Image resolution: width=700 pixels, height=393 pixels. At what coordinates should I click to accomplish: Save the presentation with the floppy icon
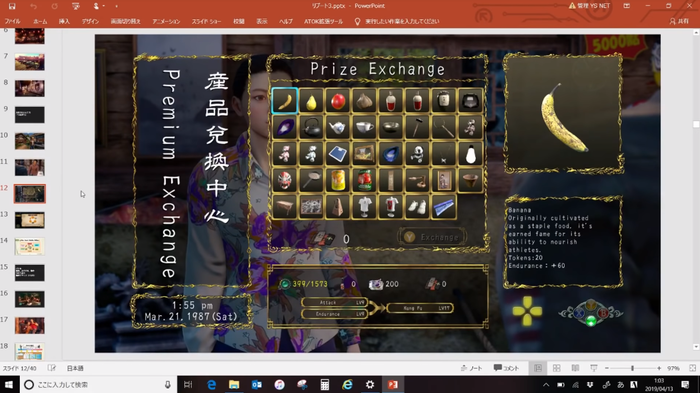coord(12,6)
